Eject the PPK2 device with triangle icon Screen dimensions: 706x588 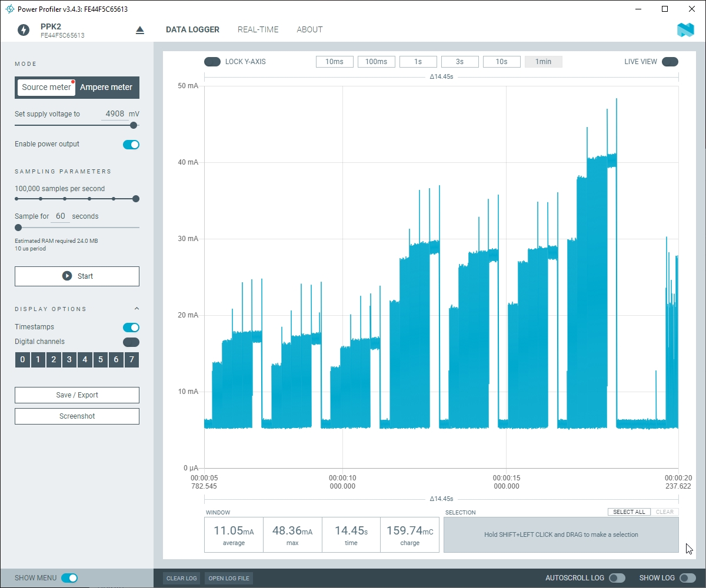(x=140, y=30)
